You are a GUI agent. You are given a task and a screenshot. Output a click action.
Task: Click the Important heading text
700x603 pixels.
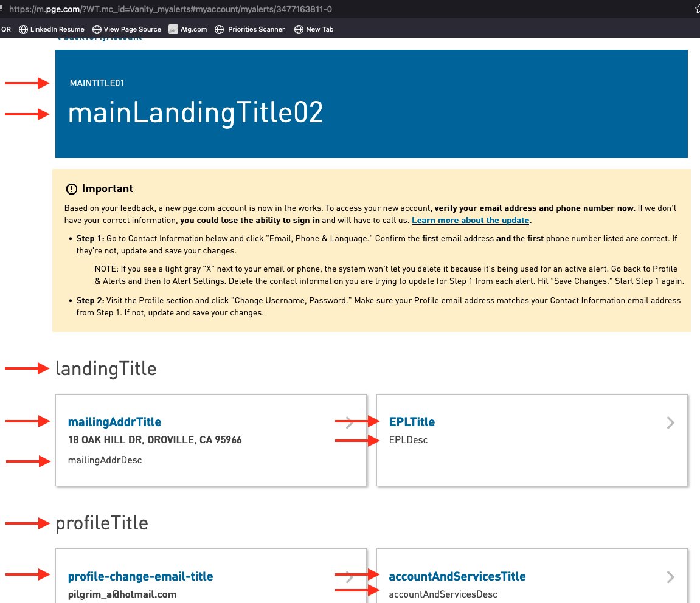click(107, 189)
